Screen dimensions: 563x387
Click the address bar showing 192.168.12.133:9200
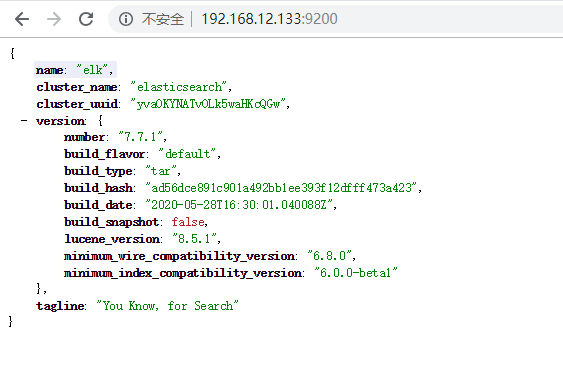(335, 19)
